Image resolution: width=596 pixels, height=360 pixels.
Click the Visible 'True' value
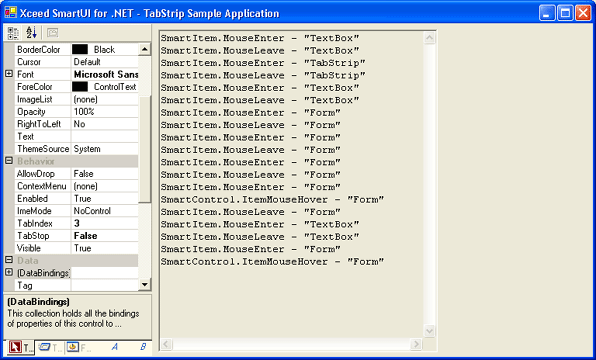point(82,248)
